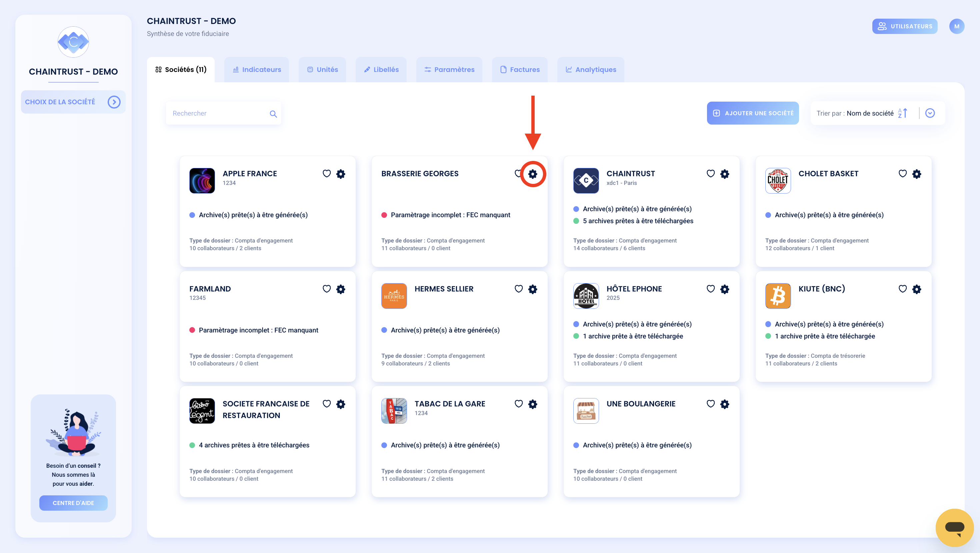The height and width of the screenshot is (553, 980).
Task: Open settings gear for BRASSERIE GEORGES
Action: [x=533, y=174]
